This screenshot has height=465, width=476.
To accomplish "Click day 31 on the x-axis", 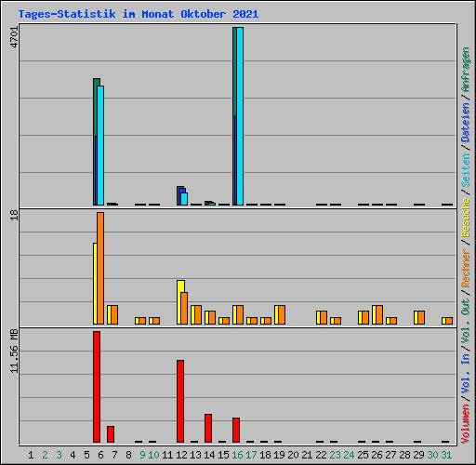I will (446, 455).
